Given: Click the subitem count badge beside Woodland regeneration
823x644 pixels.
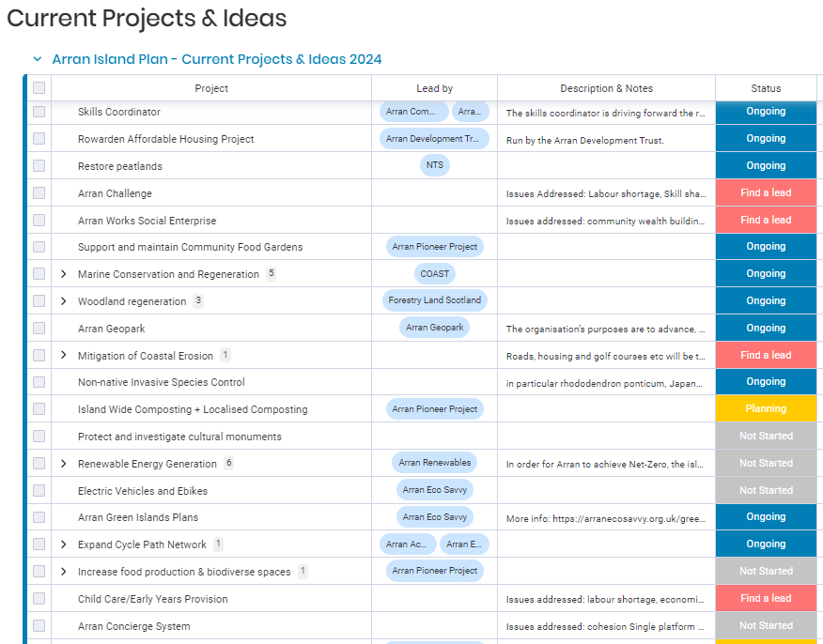Looking at the screenshot, I should 198,301.
